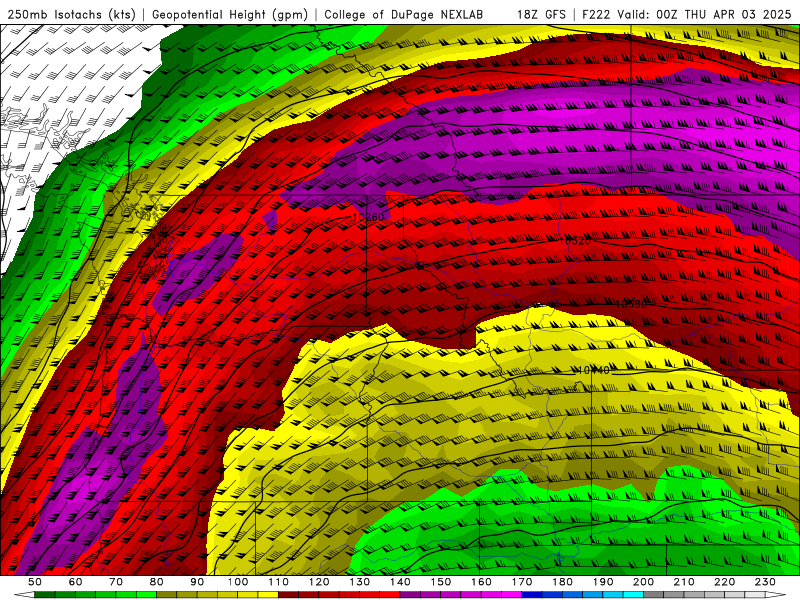Click the 200 value on the color scale
The height and width of the screenshot is (600, 800).
(x=644, y=582)
